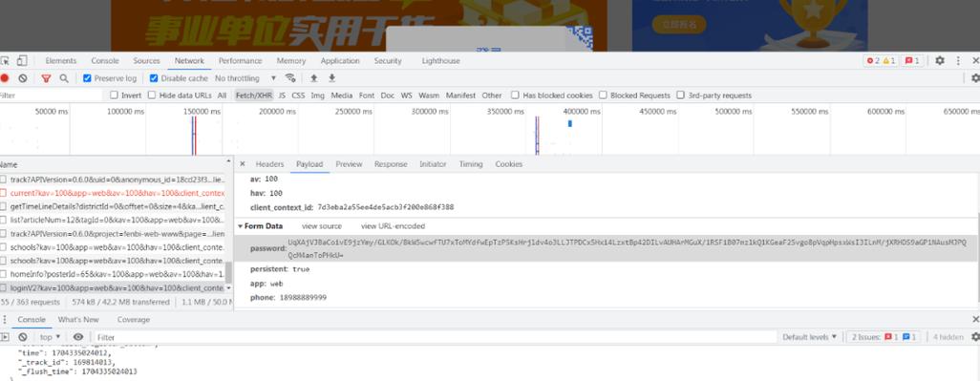Click the request list vertical scrollbar
980x381 pixels.
pos(228,272)
